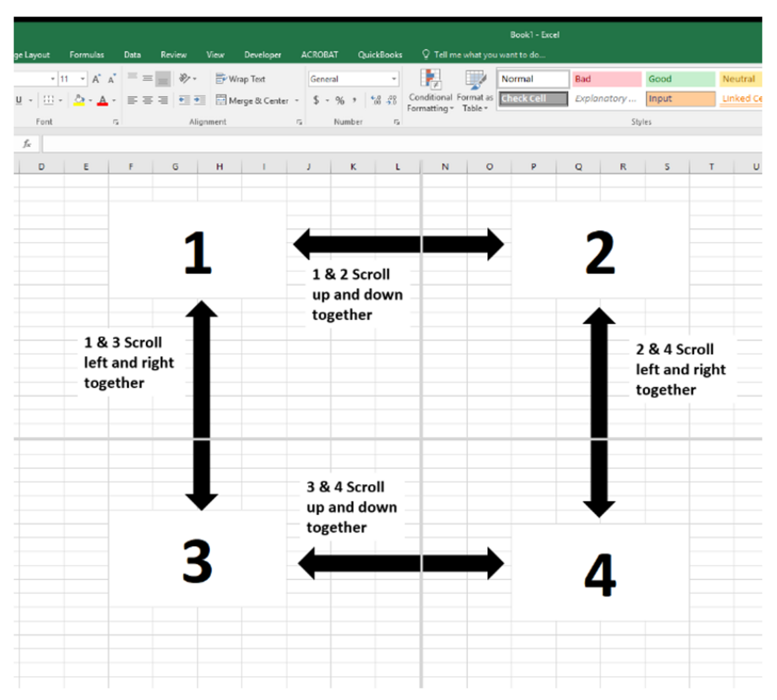Open the General number format dropdown

pos(393,79)
